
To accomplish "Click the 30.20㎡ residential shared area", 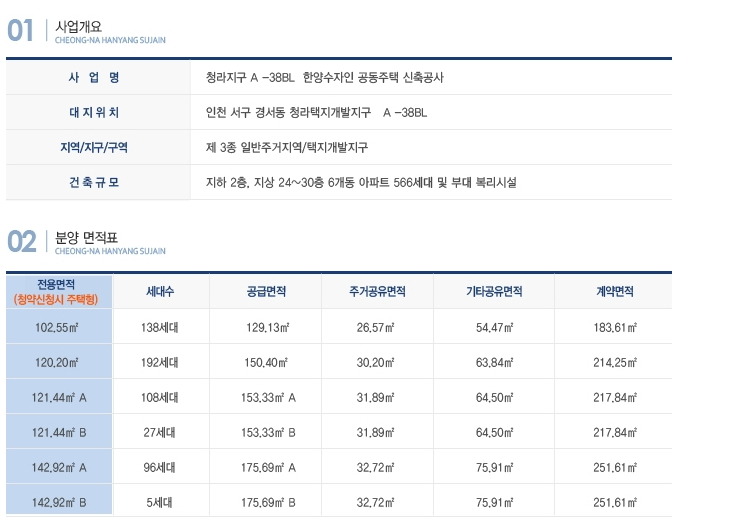I will click(x=376, y=362).
